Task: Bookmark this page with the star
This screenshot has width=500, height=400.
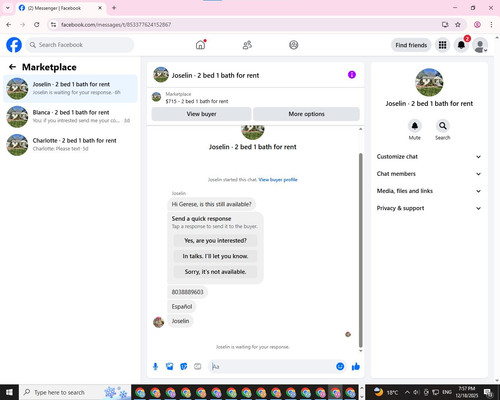Action: 458,25
